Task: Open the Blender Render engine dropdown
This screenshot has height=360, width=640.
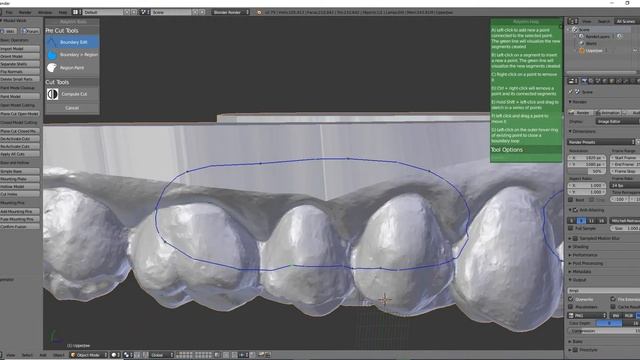Action: tap(231, 12)
